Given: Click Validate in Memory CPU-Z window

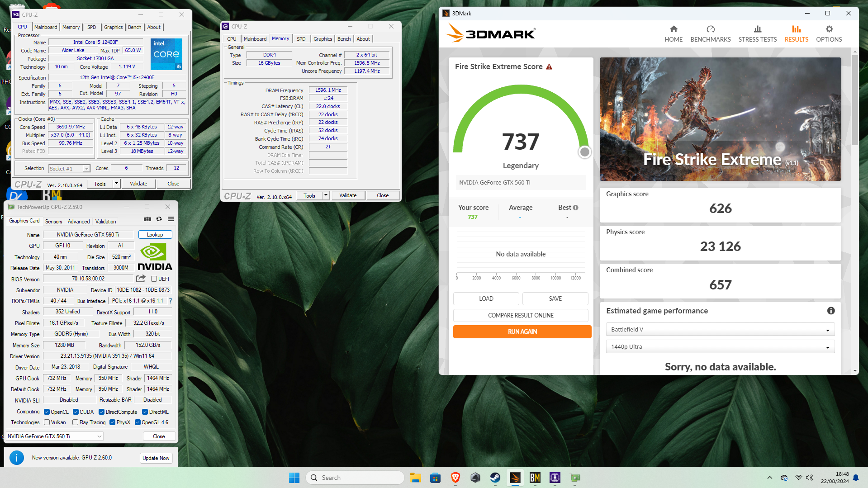Looking at the screenshot, I should (x=347, y=195).
